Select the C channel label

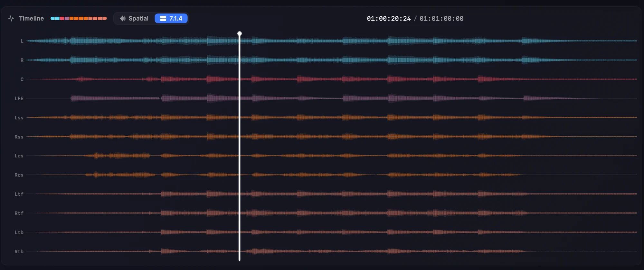tap(22, 79)
